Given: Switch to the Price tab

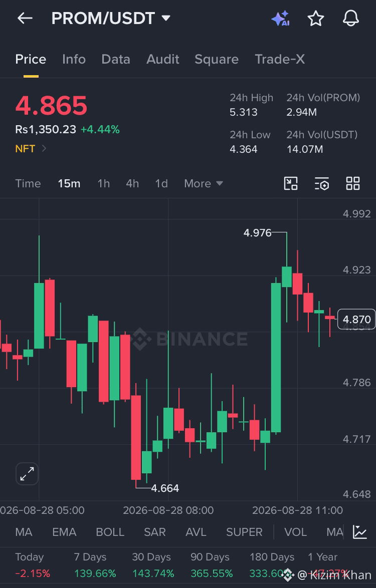Looking at the screenshot, I should [31, 59].
